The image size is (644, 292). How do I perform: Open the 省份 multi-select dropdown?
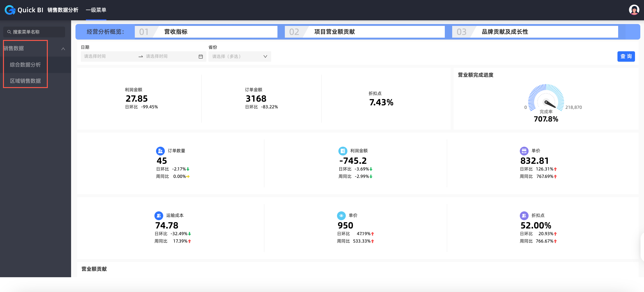click(x=240, y=57)
